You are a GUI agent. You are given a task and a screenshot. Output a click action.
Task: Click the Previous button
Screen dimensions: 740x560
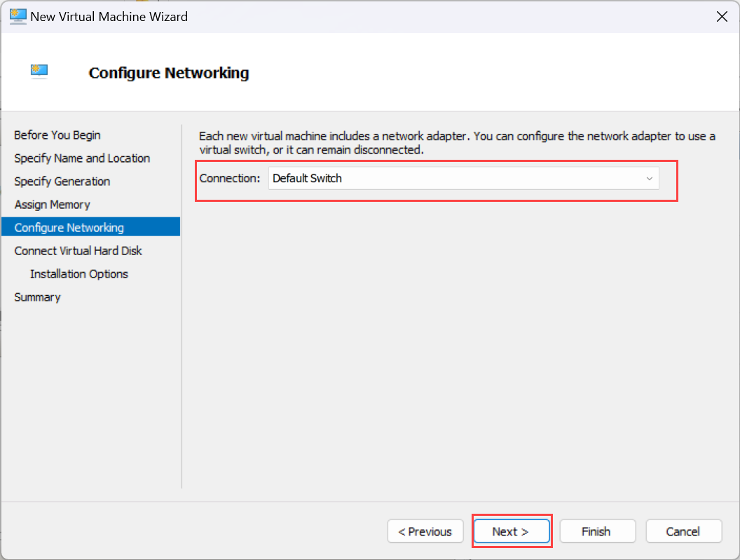coord(425,531)
